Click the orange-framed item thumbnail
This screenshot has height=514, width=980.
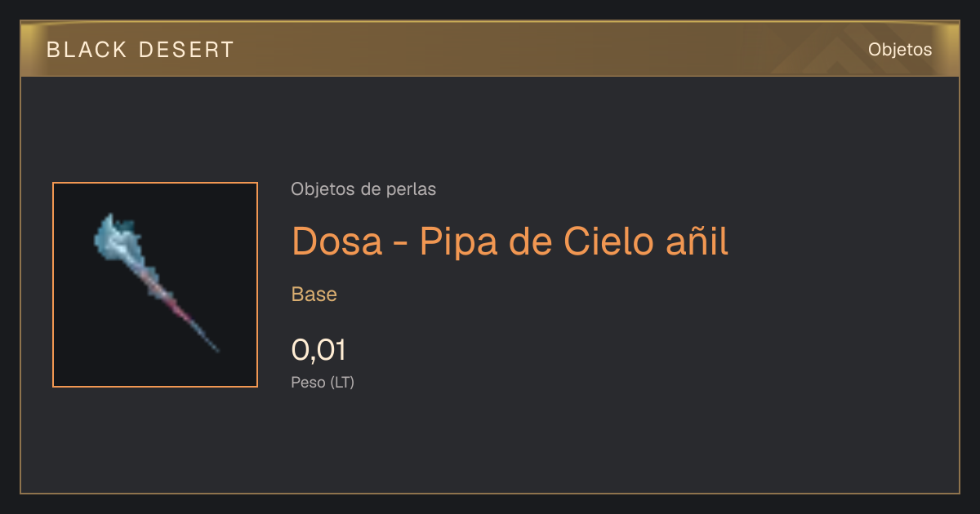pyautogui.click(x=155, y=285)
